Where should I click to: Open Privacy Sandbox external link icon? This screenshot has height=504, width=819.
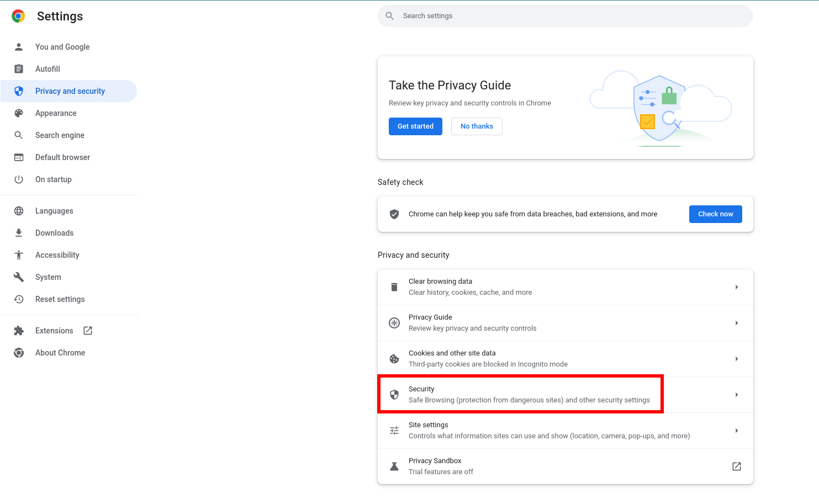737,466
